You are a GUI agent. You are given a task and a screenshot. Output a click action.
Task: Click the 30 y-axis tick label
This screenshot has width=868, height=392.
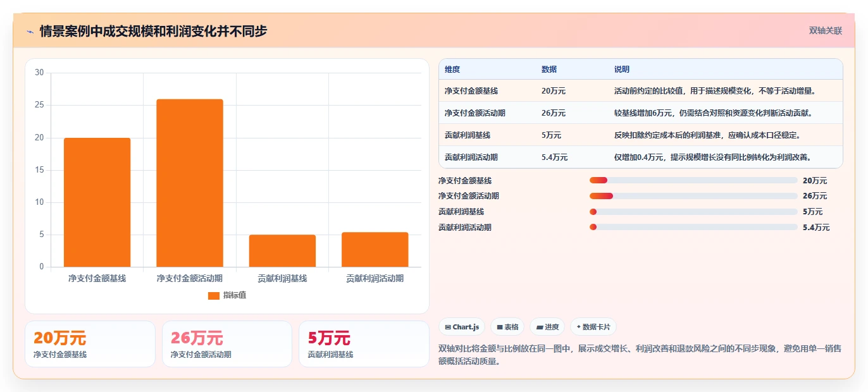tap(39, 73)
